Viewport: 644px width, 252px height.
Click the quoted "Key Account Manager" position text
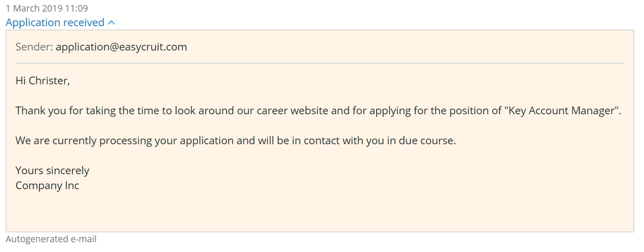[563, 111]
